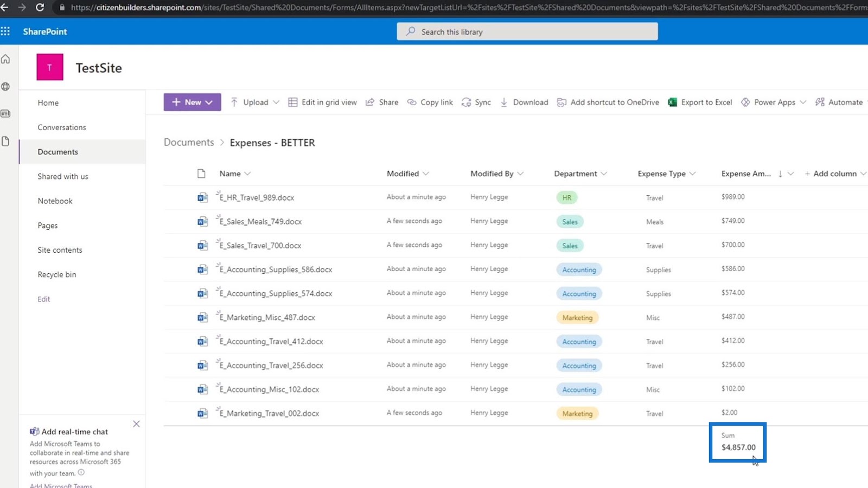Click in Search this library box
The height and width of the screenshot is (488, 868).
tap(527, 31)
